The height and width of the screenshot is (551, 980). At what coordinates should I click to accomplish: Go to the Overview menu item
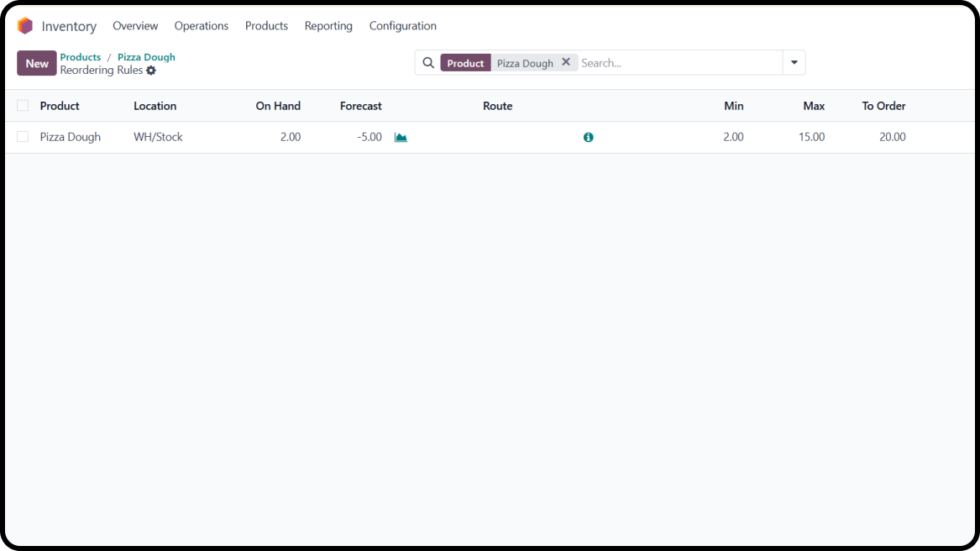point(135,26)
